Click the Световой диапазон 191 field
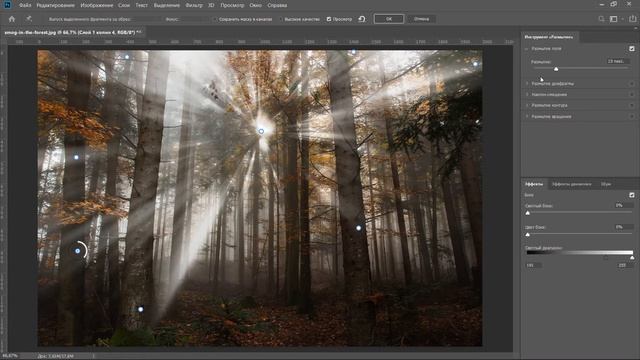Screen dimensions: 640x360 (533, 265)
